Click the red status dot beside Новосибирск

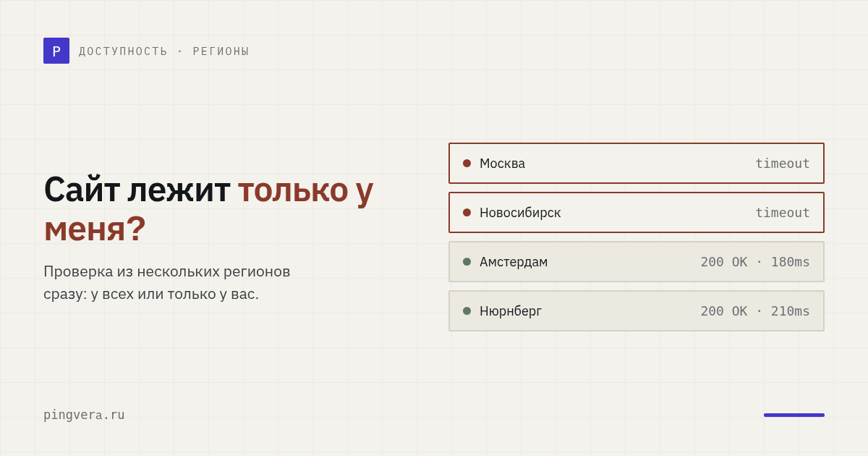pyautogui.click(x=467, y=213)
